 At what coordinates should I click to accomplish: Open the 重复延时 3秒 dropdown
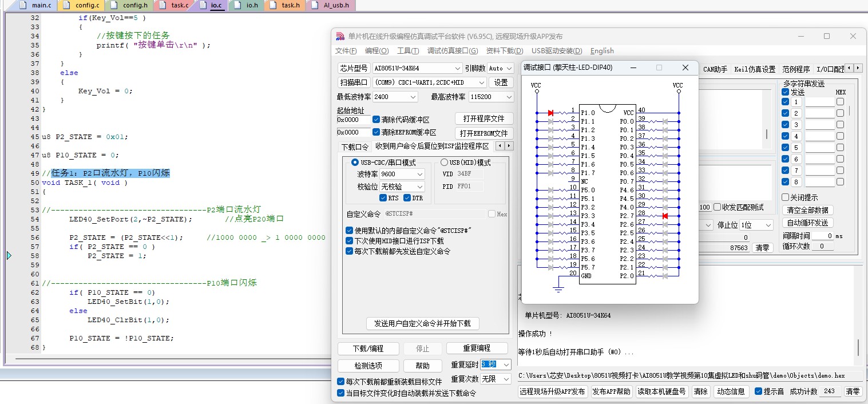click(496, 365)
